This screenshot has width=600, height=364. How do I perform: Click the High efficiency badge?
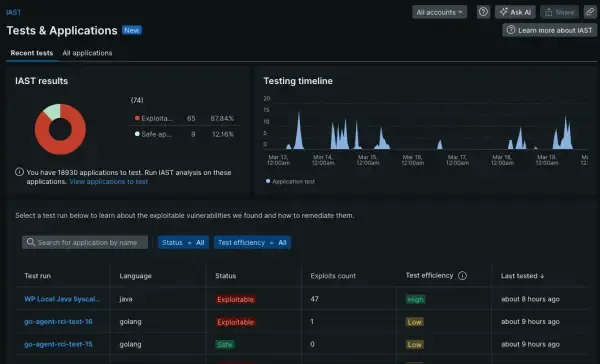pyautogui.click(x=415, y=299)
